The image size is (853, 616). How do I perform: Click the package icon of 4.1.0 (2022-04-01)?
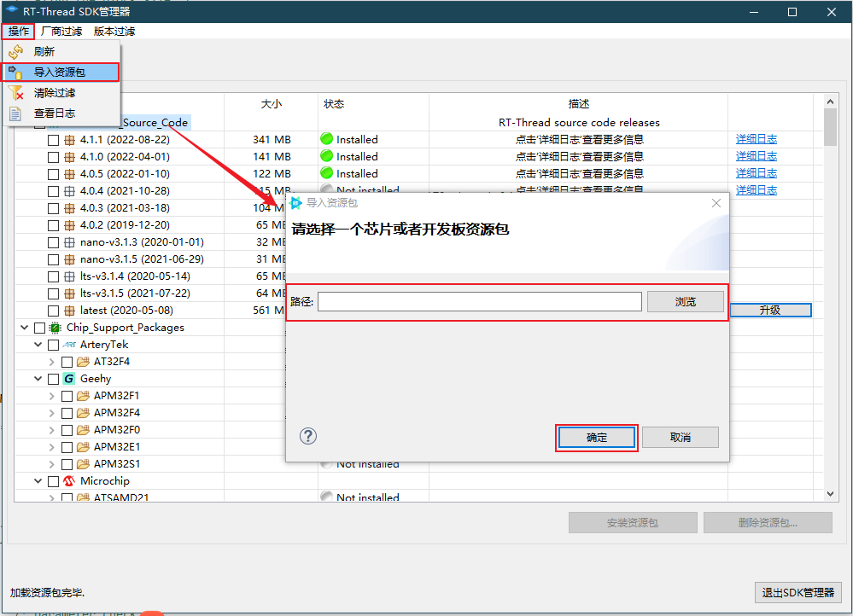point(70,157)
